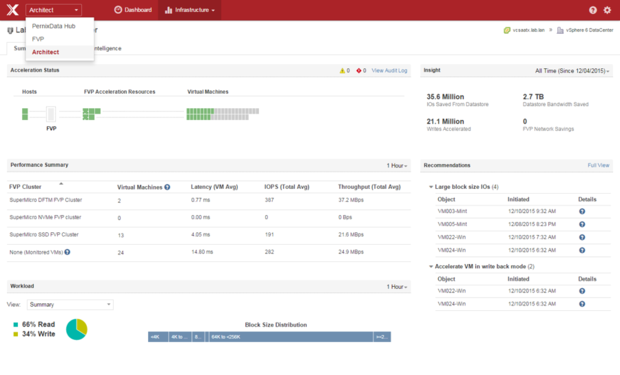Screen dimensions: 620x375
Task: Click 64K to <256K block size segment
Action: (291, 337)
